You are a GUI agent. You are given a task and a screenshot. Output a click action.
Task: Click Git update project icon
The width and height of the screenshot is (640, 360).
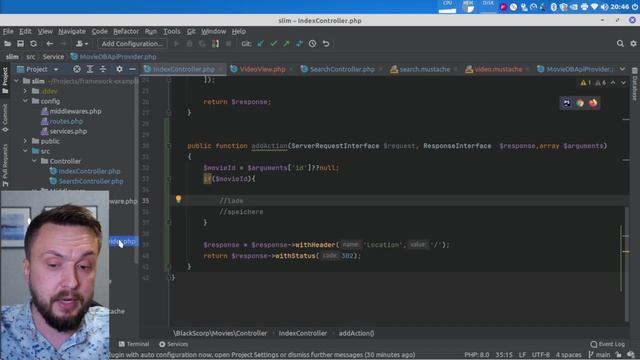click(x=260, y=44)
